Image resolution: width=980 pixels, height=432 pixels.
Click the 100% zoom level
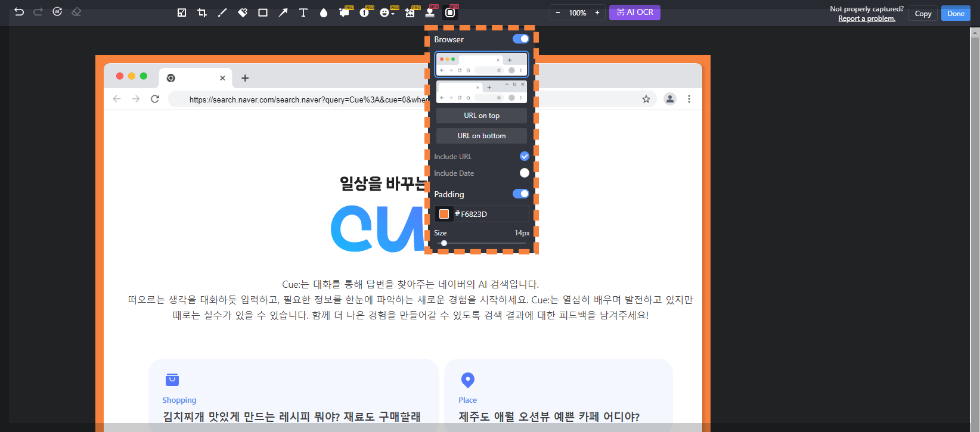[577, 13]
